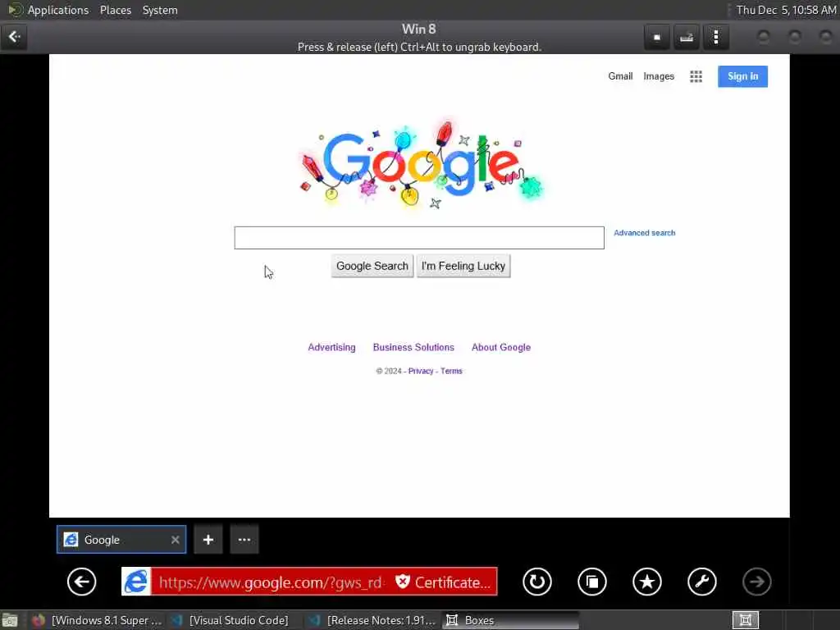Screen dimensions: 840x630
Task: Switch to Windows 8.1 Super taskbar window
Action: pos(97,620)
